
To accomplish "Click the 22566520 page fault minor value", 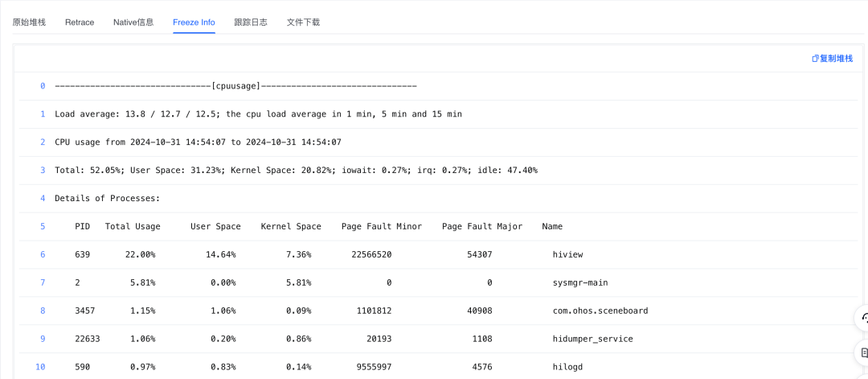I will [x=371, y=254].
